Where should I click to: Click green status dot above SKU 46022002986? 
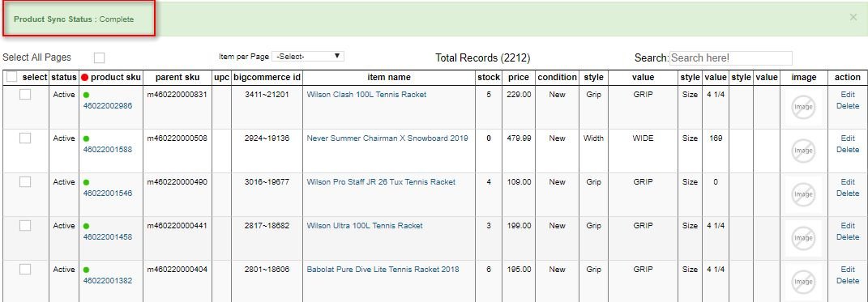tap(87, 96)
